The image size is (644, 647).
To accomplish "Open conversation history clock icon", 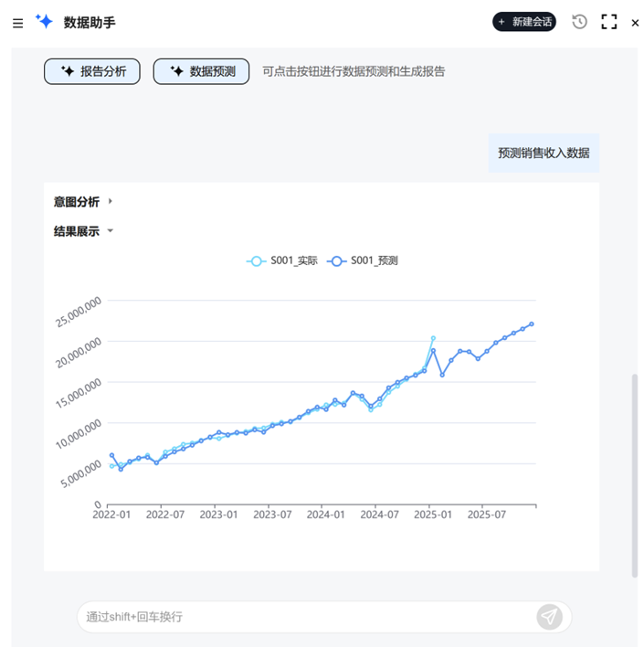I will tap(579, 22).
